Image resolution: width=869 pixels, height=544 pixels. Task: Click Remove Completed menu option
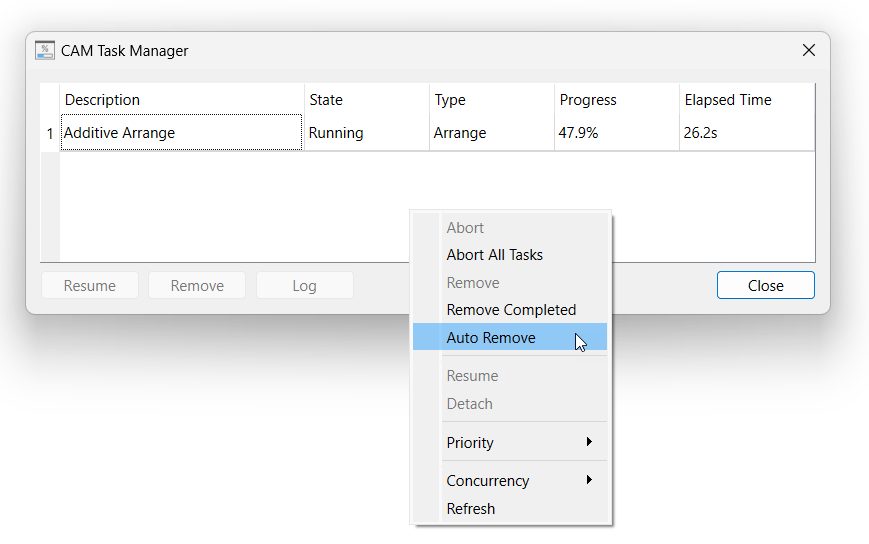(x=511, y=310)
